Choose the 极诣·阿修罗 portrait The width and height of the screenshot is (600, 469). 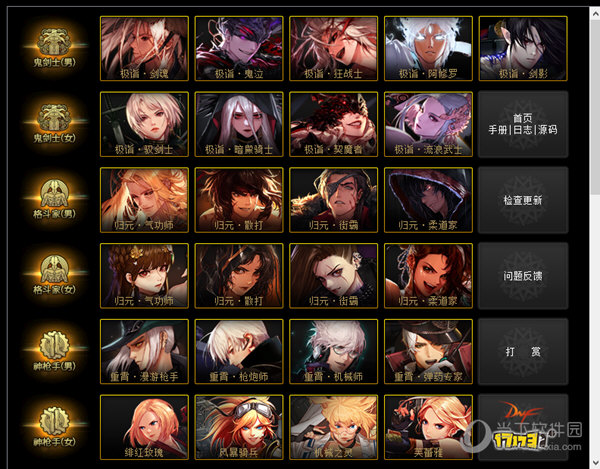point(428,49)
